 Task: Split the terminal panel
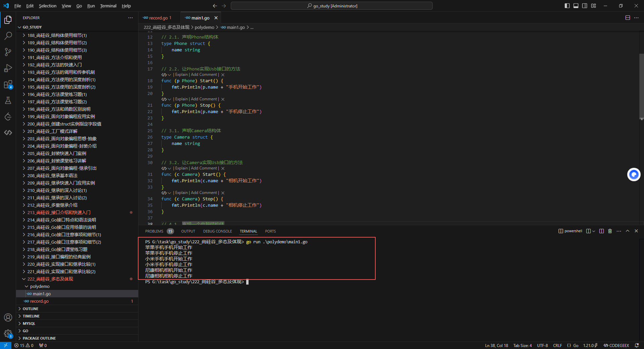point(601,231)
